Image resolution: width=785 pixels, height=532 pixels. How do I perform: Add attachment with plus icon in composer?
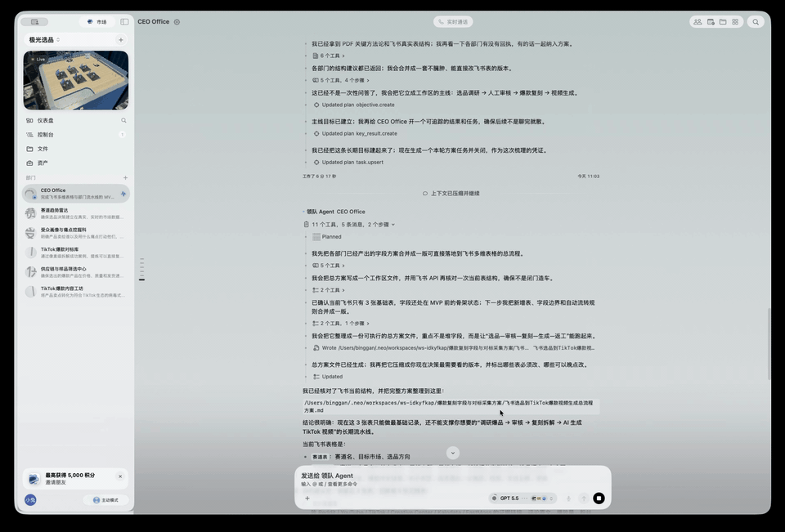tap(307, 498)
